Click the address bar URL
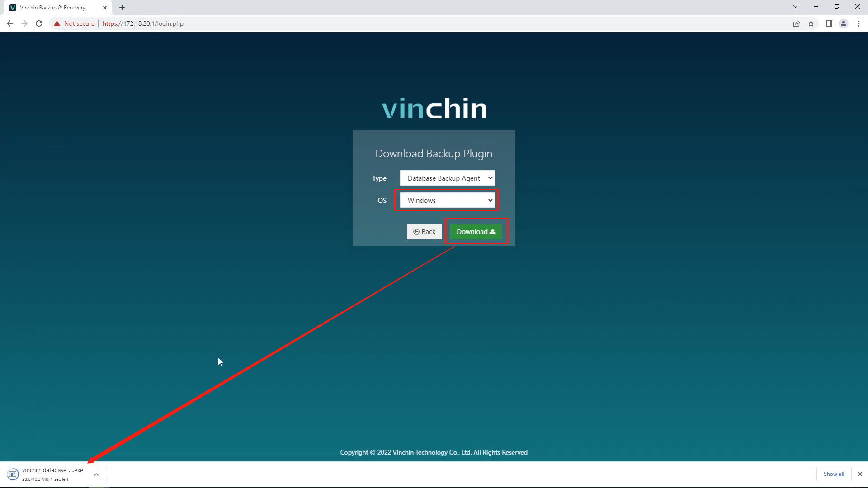This screenshot has height=488, width=868. click(143, 23)
